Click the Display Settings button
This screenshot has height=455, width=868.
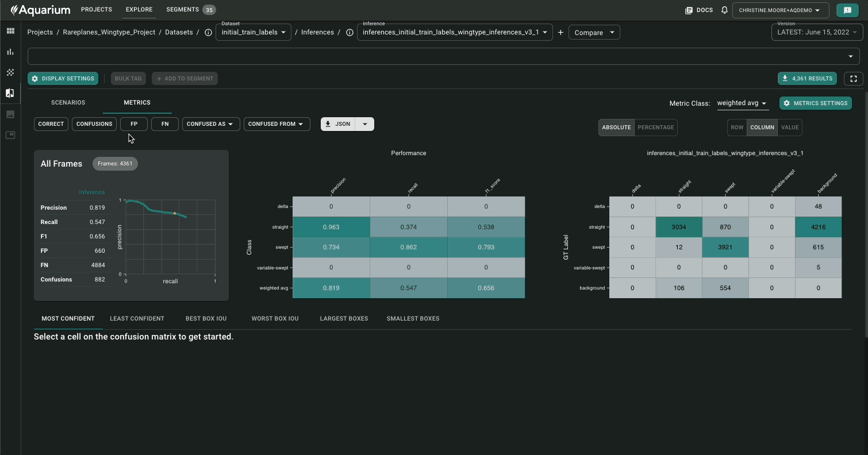(63, 79)
